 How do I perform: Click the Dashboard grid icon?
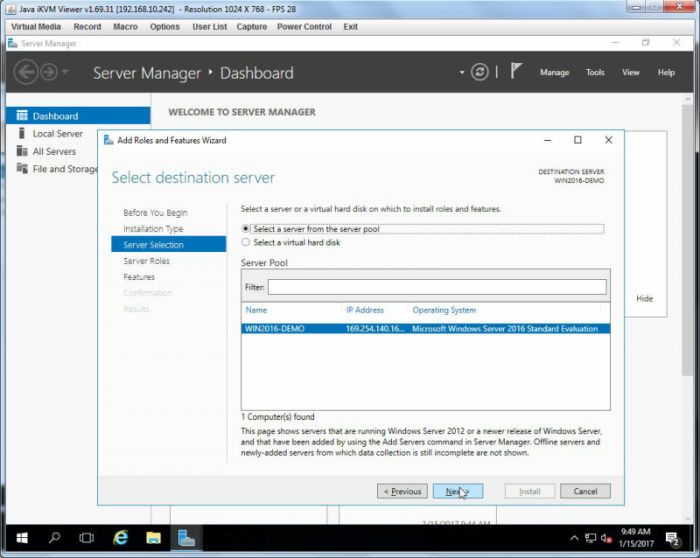click(22, 116)
